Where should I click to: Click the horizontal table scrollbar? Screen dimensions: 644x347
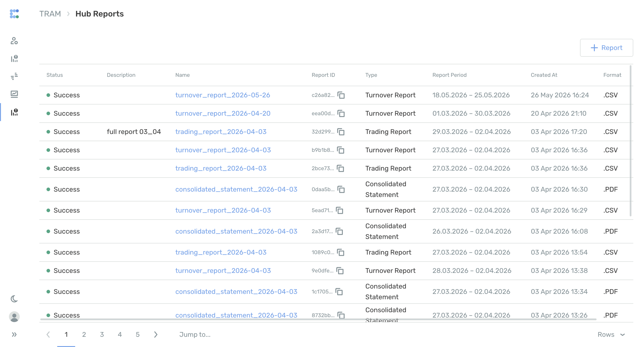click(x=318, y=319)
